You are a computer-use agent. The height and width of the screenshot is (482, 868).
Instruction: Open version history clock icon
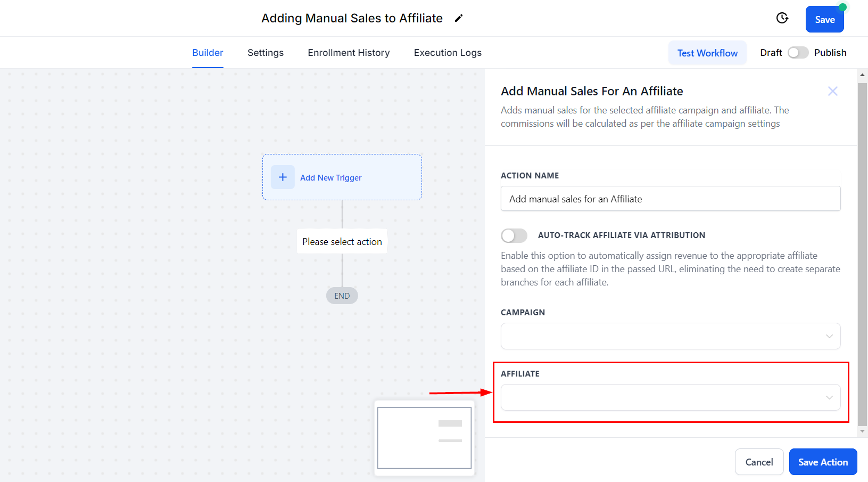click(x=782, y=19)
